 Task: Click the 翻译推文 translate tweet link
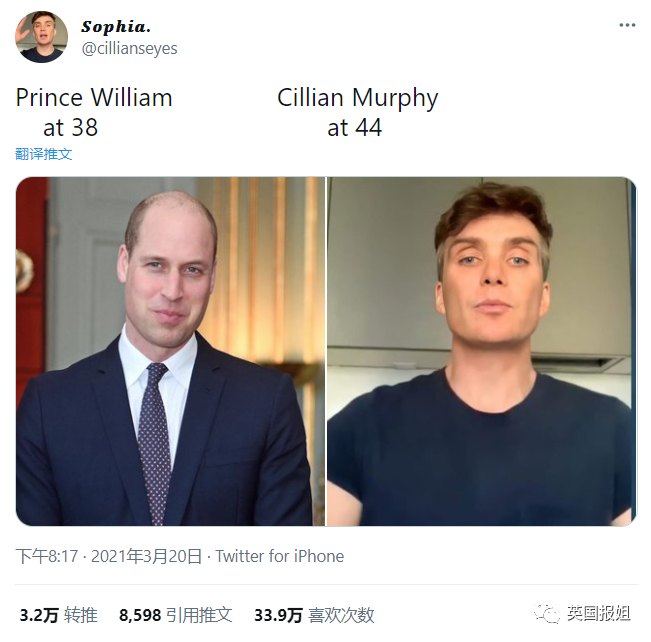[44, 154]
